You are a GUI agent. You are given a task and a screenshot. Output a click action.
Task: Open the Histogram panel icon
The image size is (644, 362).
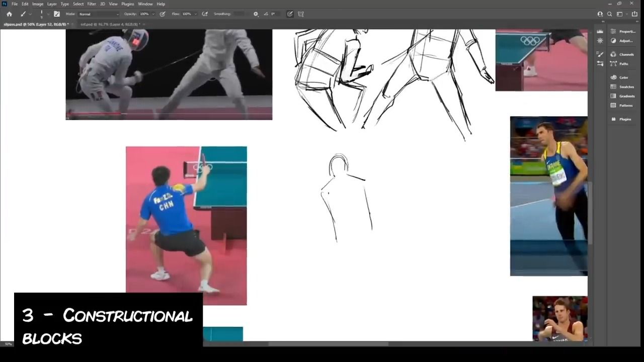point(600,31)
